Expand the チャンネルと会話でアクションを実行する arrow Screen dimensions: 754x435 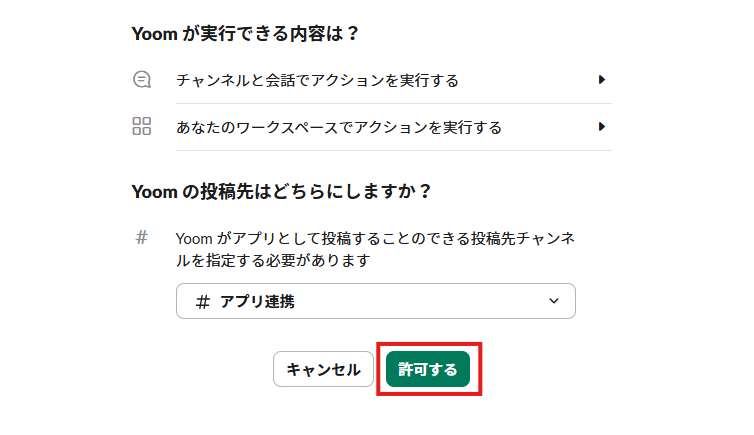tap(602, 80)
